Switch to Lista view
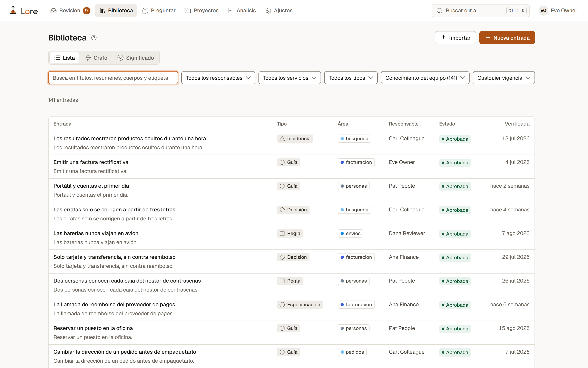588x368 pixels. [x=64, y=58]
